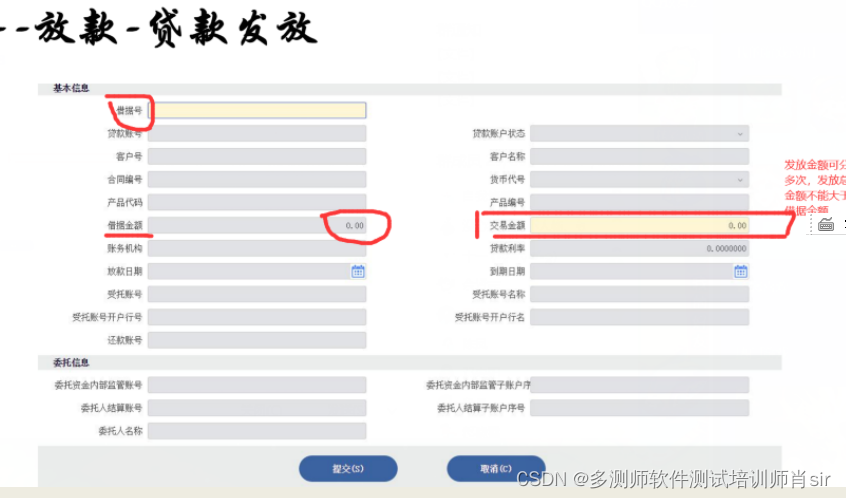The width and height of the screenshot is (846, 498).
Task: Select the 产品编号 field
Action: (639, 202)
